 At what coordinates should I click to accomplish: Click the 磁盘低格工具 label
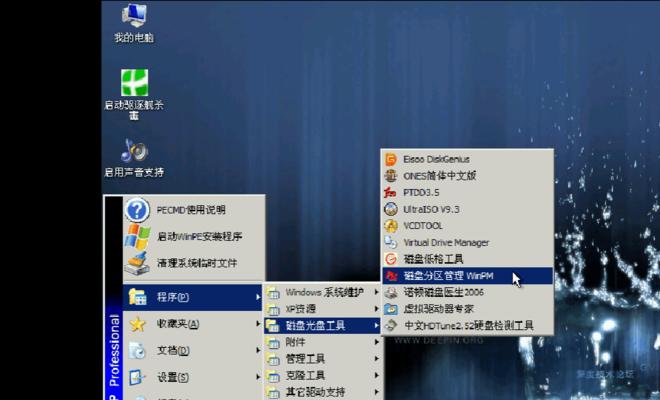tap(433, 259)
